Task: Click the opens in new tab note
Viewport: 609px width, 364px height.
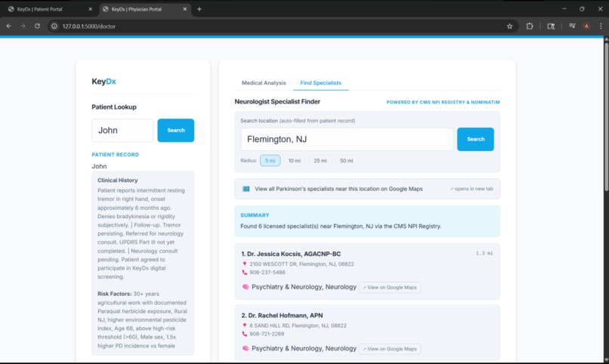Action: pos(471,189)
